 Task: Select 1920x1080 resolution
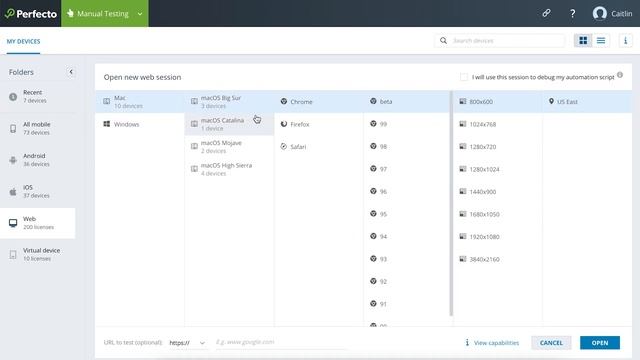498,236
